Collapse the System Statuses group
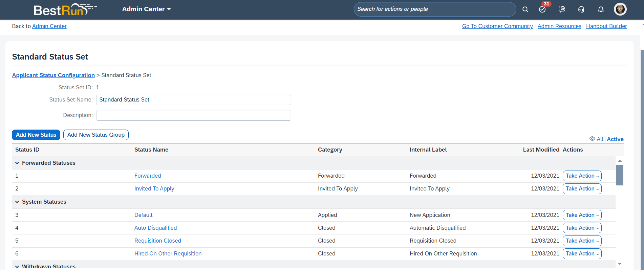Image resolution: width=644 pixels, height=270 pixels. (17, 202)
